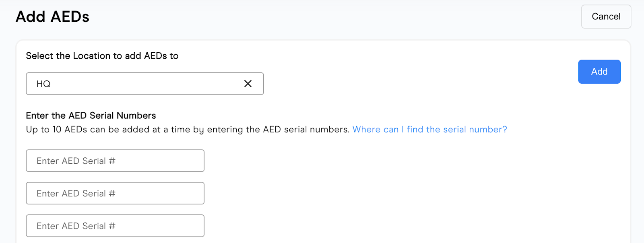Click the Add AEDs page title
This screenshot has height=243, width=644.
click(x=52, y=17)
